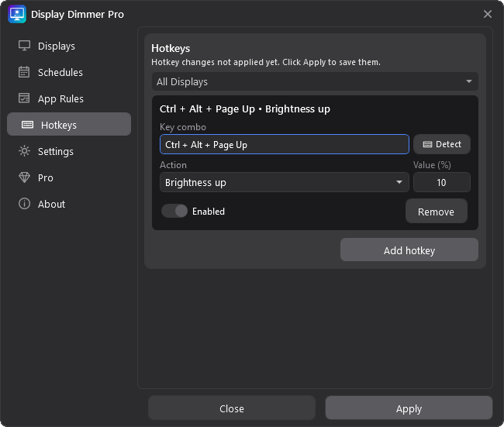Switch to App Rules page
The image size is (504, 427).
(x=69, y=98)
